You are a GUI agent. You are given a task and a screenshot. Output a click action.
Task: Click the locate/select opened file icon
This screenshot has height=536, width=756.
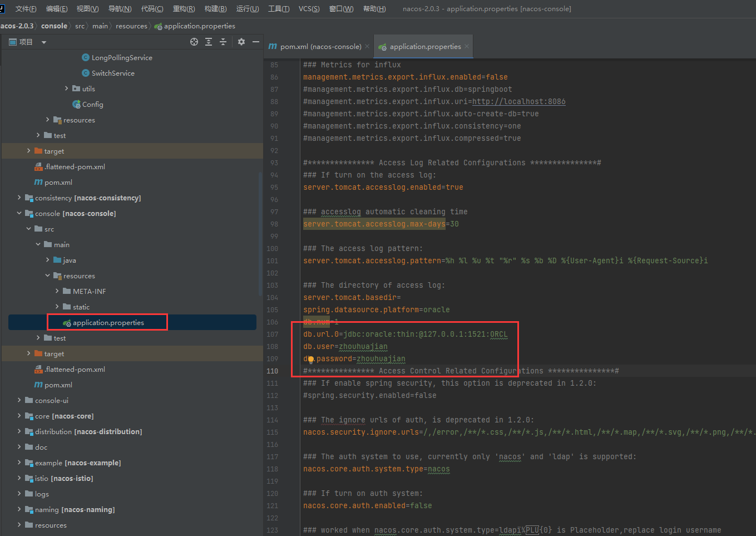pyautogui.click(x=194, y=42)
